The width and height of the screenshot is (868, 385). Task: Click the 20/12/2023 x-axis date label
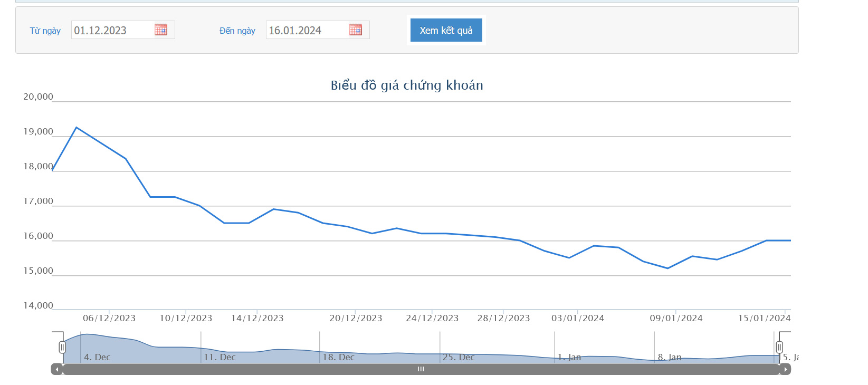pyautogui.click(x=356, y=318)
